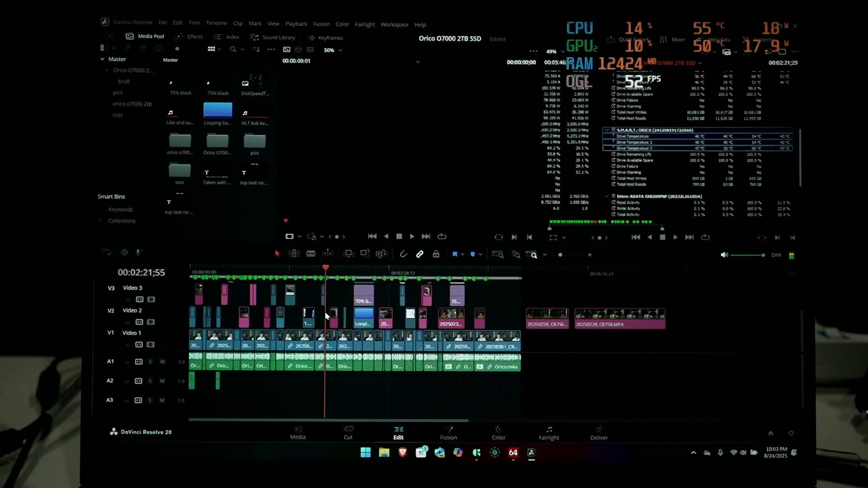Toggle the Linked Selection chain icon

[420, 254]
